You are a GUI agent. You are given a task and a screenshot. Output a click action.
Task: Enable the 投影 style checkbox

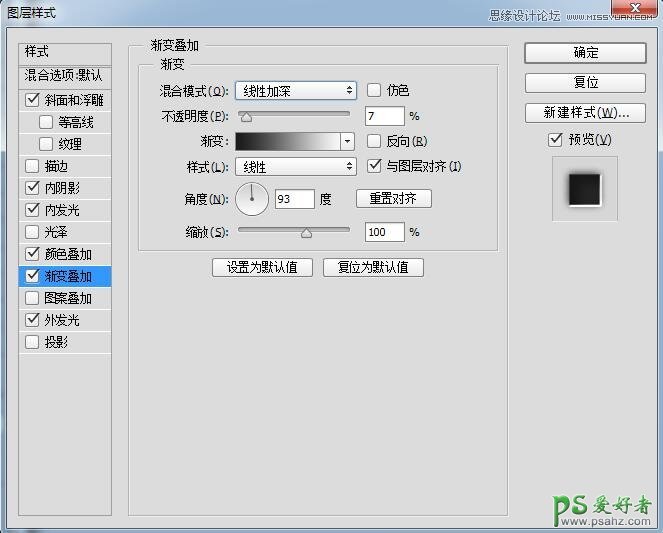tap(33, 342)
